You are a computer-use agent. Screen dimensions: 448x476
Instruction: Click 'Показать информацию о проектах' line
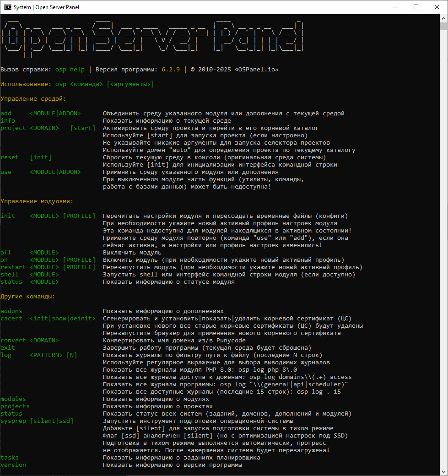click(x=158, y=406)
